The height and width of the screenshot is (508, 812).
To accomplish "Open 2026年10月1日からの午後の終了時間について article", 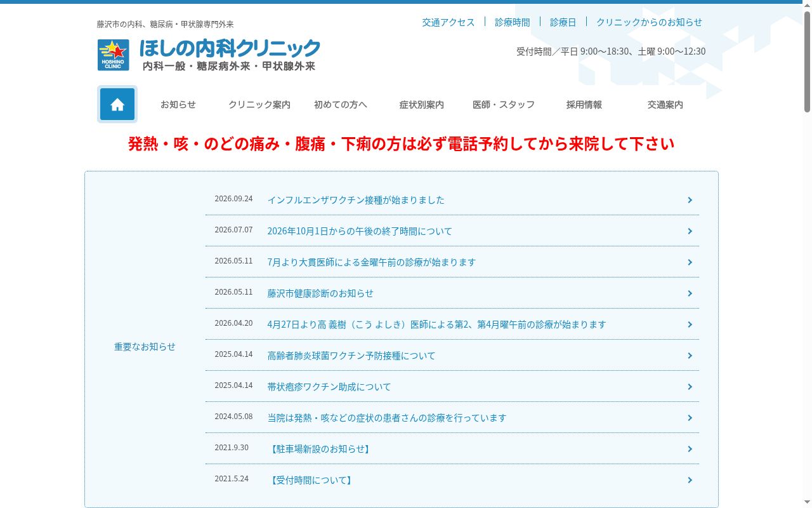I will pos(360,231).
